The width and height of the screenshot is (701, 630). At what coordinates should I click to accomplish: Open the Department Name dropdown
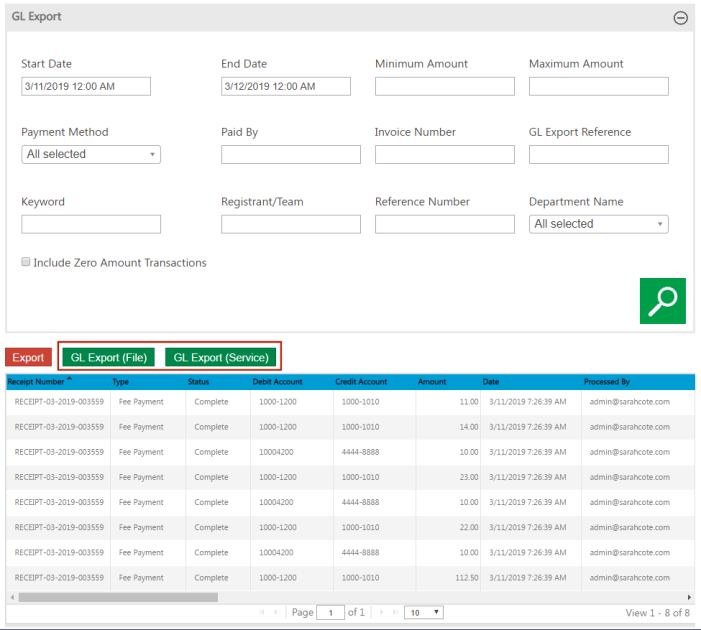coord(598,225)
